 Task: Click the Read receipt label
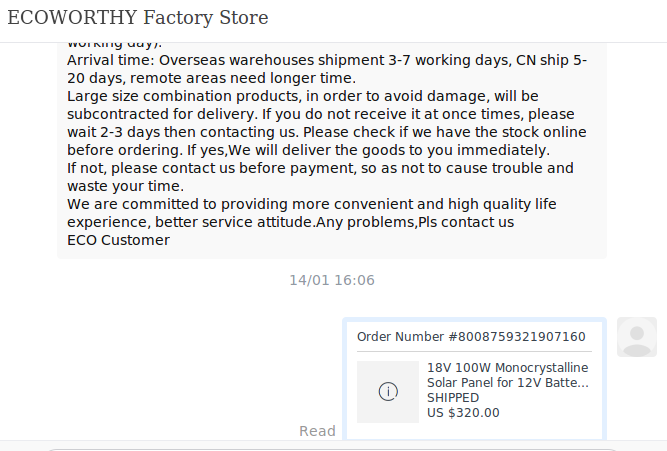(317, 431)
